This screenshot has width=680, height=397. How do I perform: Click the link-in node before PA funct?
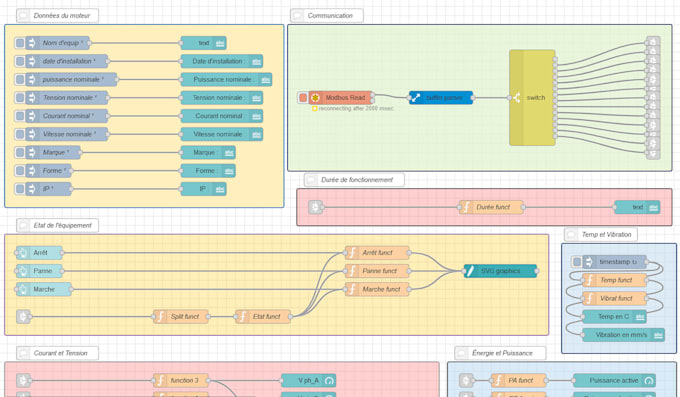point(466,381)
